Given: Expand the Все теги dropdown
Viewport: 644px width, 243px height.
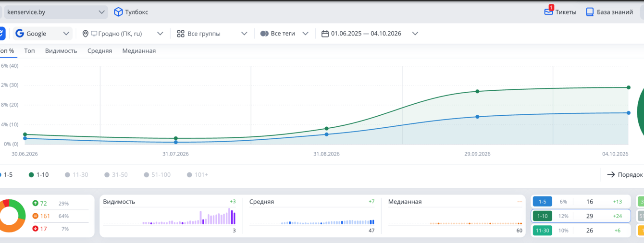Looking at the screenshot, I should 305,34.
